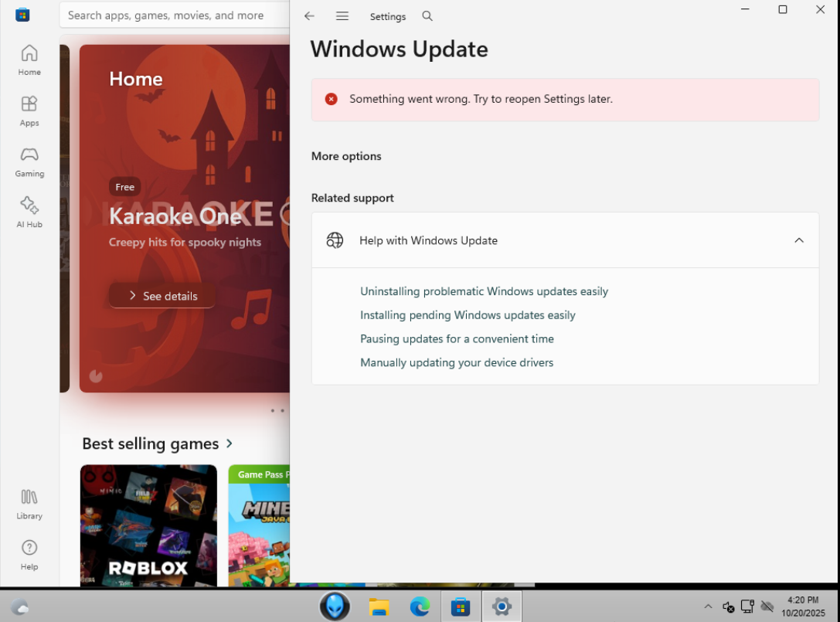This screenshot has height=622, width=840.
Task: Open the Roblox game thumbnail
Action: pyautogui.click(x=148, y=525)
